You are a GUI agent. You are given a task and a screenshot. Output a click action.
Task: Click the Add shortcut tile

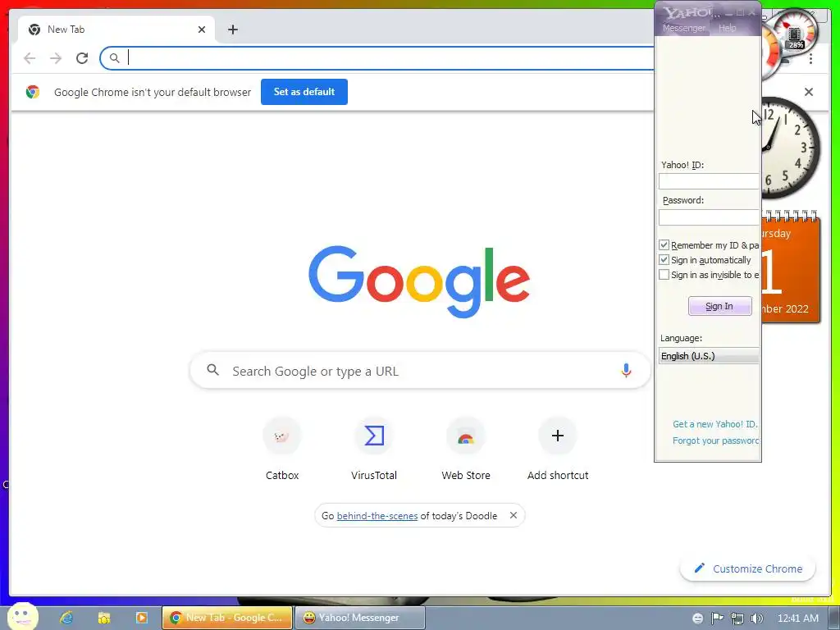point(558,449)
